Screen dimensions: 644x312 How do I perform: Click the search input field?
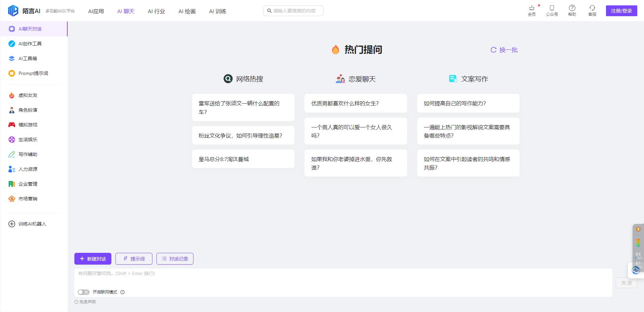pyautogui.click(x=293, y=10)
